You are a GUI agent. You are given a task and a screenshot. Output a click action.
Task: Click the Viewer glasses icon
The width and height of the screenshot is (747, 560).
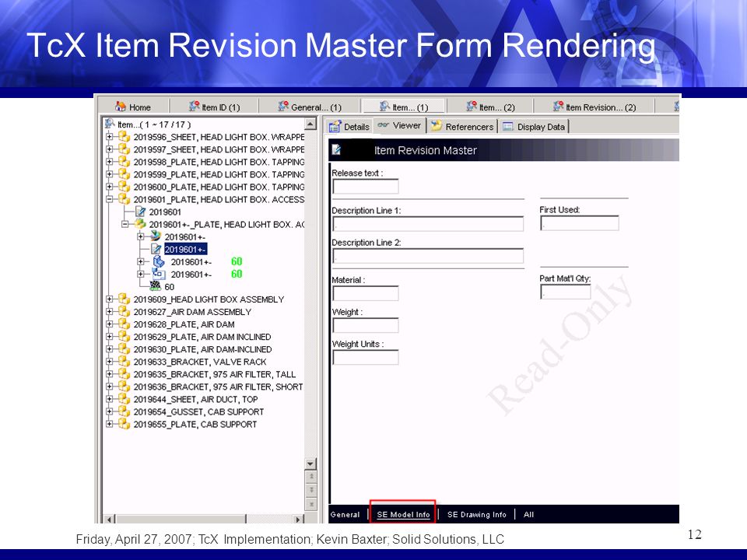pos(383,125)
